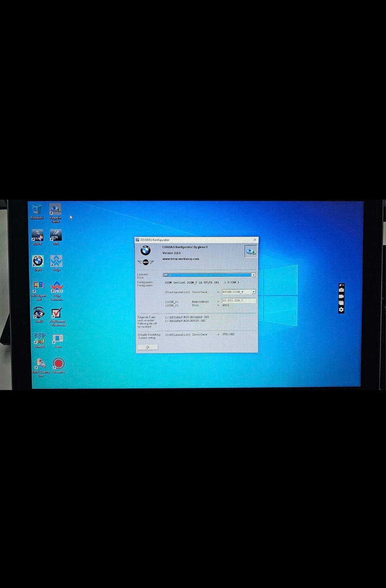Click the EDIABAS Konfigurator By giesic1 heading
The image size is (386, 588).
[185, 247]
